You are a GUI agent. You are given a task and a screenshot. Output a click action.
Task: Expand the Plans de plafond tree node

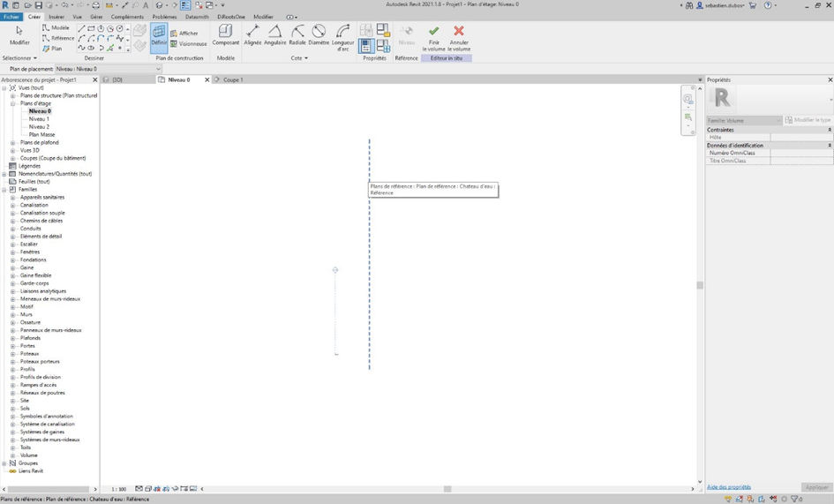coord(13,143)
